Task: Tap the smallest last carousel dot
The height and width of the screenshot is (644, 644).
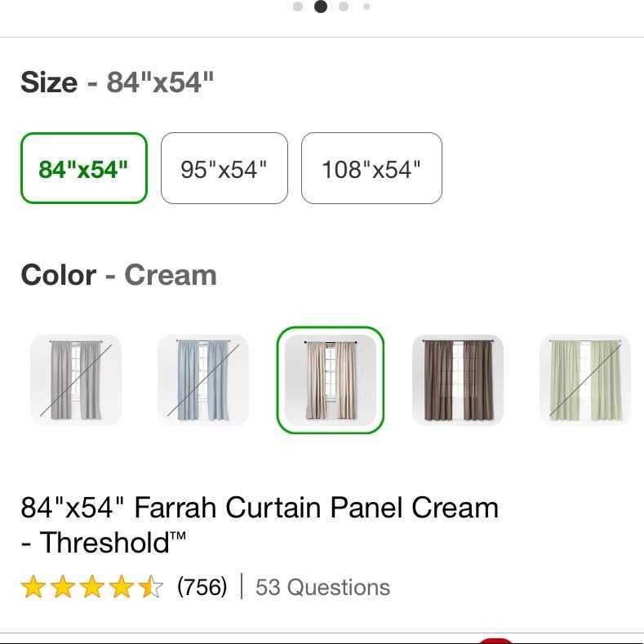Action: point(366,7)
